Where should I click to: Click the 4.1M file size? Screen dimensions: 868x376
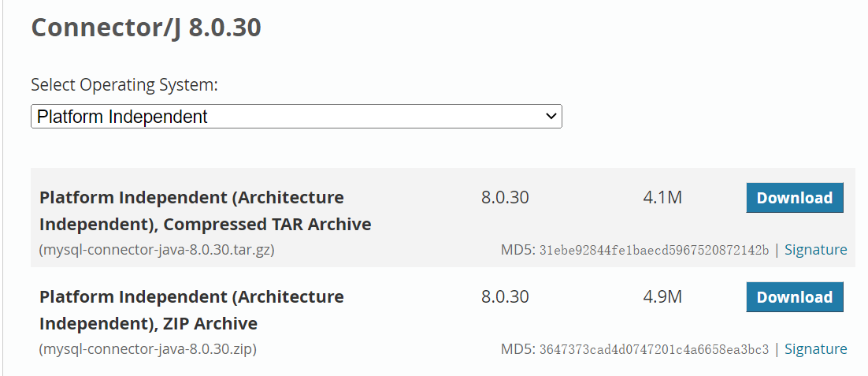[x=662, y=197]
